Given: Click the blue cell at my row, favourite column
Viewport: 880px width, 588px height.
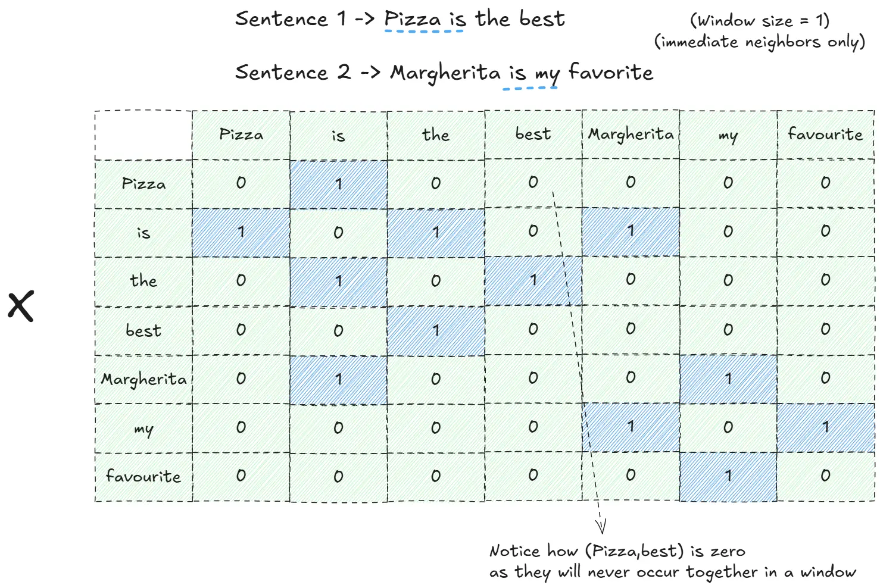Looking at the screenshot, I should [x=826, y=428].
